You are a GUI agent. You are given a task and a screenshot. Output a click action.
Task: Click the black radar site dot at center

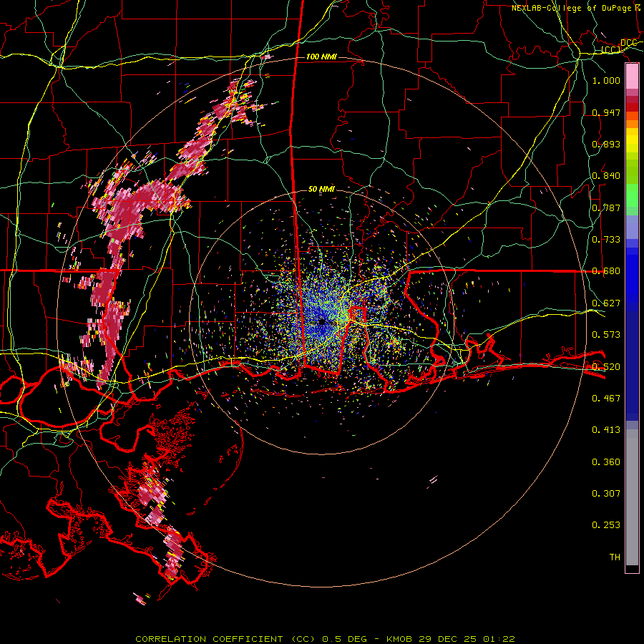(x=321, y=321)
